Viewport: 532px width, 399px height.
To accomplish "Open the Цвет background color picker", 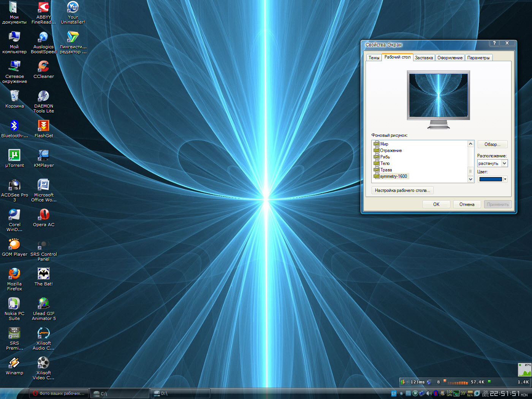I will point(492,179).
